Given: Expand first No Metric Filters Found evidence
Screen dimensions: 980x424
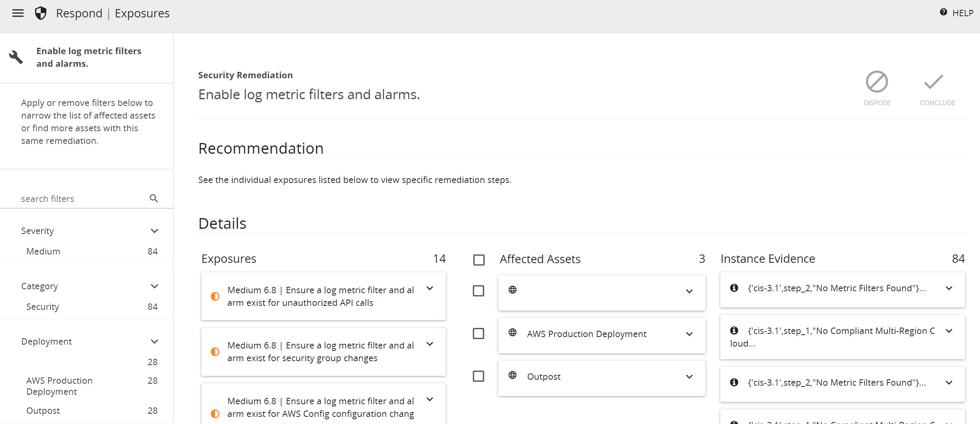Looking at the screenshot, I should pyautogui.click(x=949, y=288).
